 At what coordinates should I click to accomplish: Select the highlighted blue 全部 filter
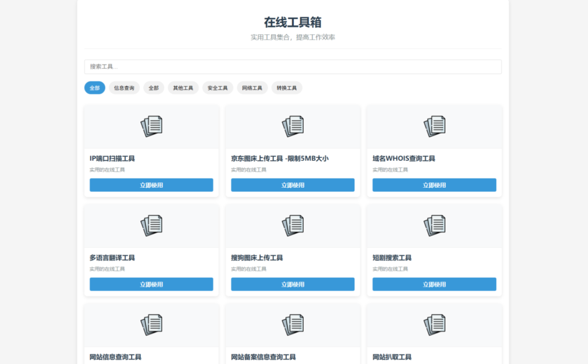[95, 88]
